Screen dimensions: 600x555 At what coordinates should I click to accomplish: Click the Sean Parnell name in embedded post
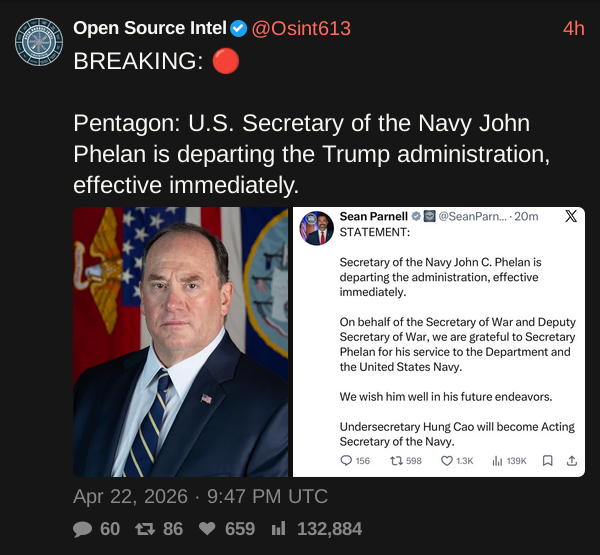coord(373,217)
